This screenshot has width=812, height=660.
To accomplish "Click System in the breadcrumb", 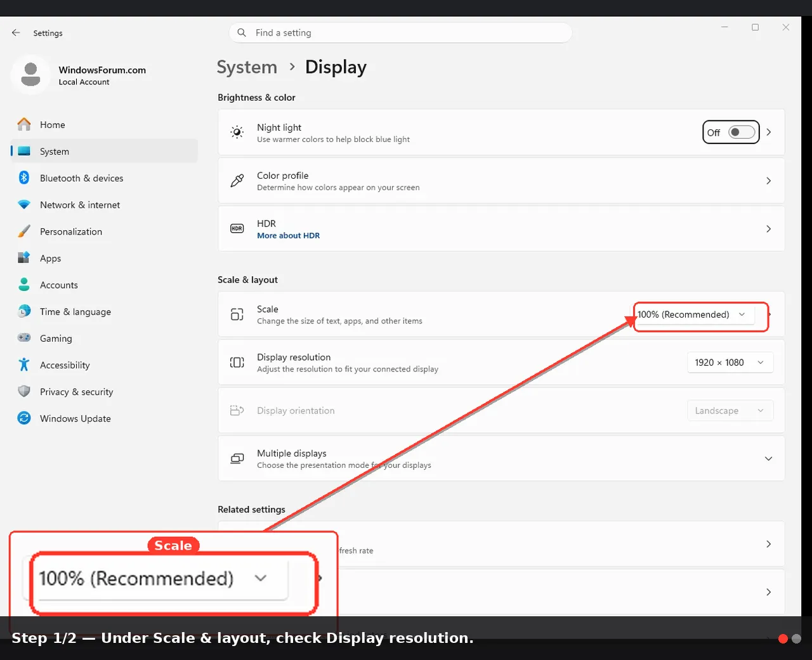I will click(x=247, y=67).
